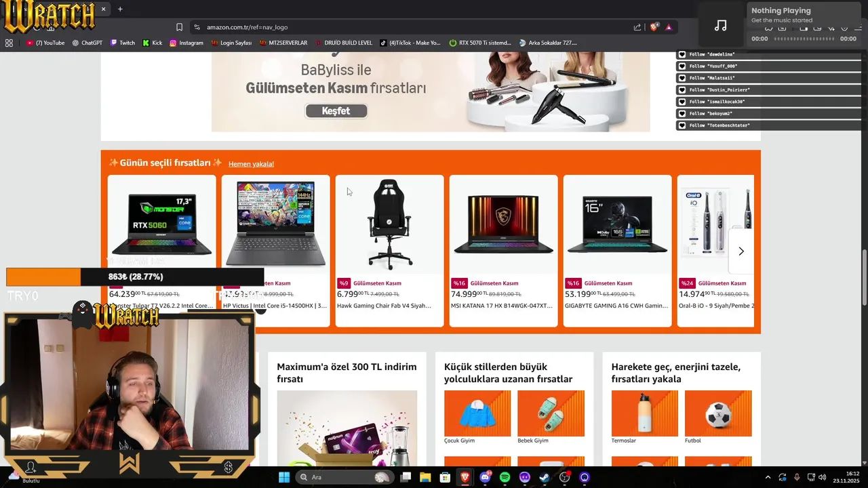Open network settings tray icon
This screenshot has width=868, height=488.
(x=812, y=477)
